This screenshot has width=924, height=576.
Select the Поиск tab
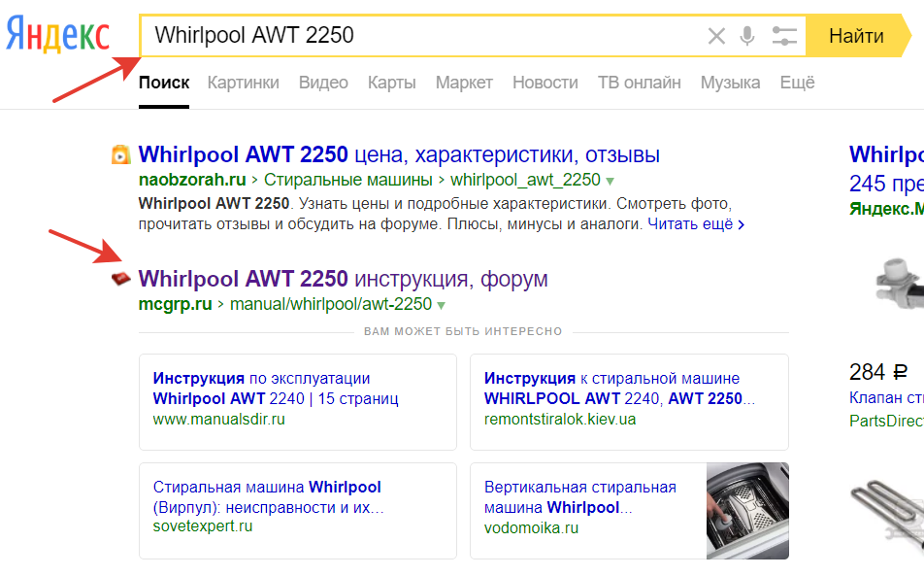coord(164,83)
